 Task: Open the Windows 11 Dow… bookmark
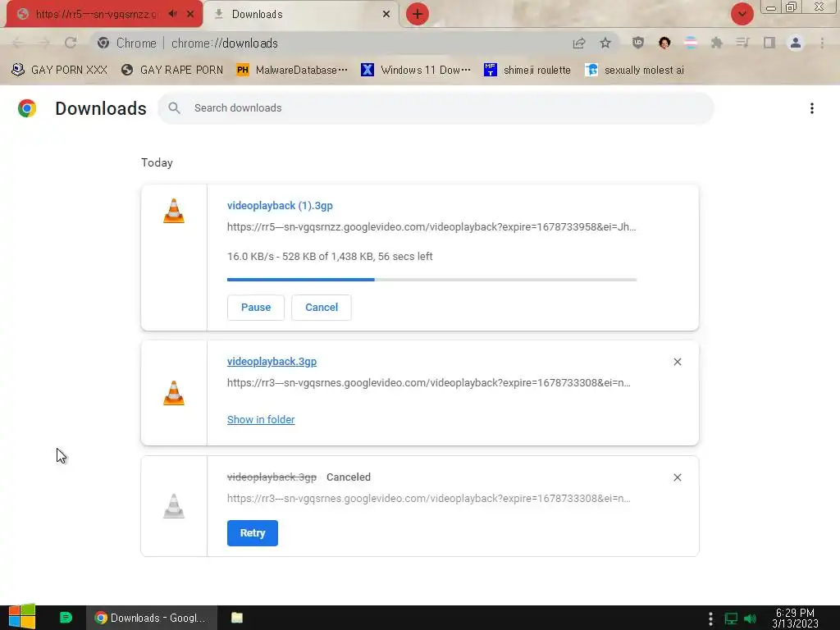416,71
